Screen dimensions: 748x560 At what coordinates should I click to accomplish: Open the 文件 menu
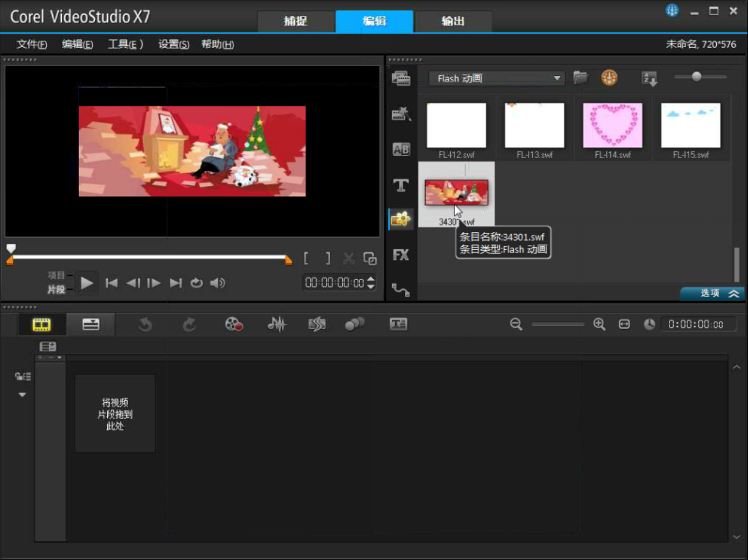(32, 44)
